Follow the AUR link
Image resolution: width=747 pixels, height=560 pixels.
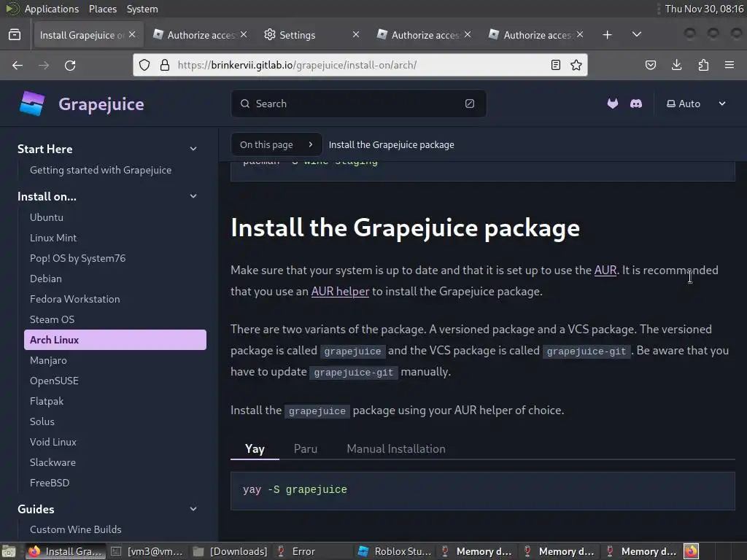pyautogui.click(x=605, y=270)
